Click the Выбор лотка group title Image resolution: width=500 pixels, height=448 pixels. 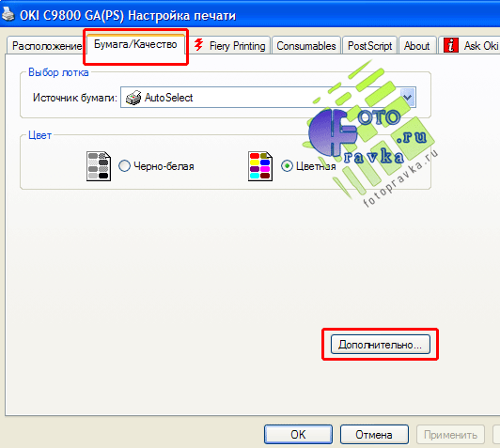58,72
